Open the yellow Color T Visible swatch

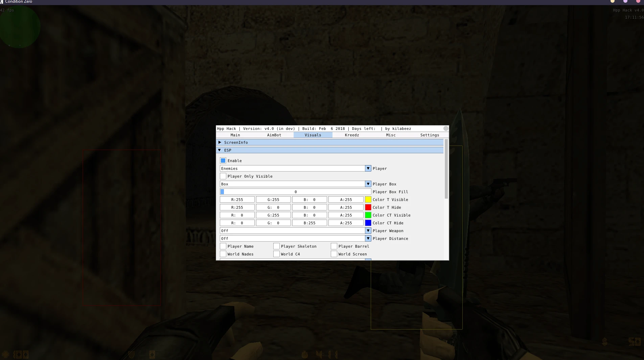pyautogui.click(x=368, y=200)
